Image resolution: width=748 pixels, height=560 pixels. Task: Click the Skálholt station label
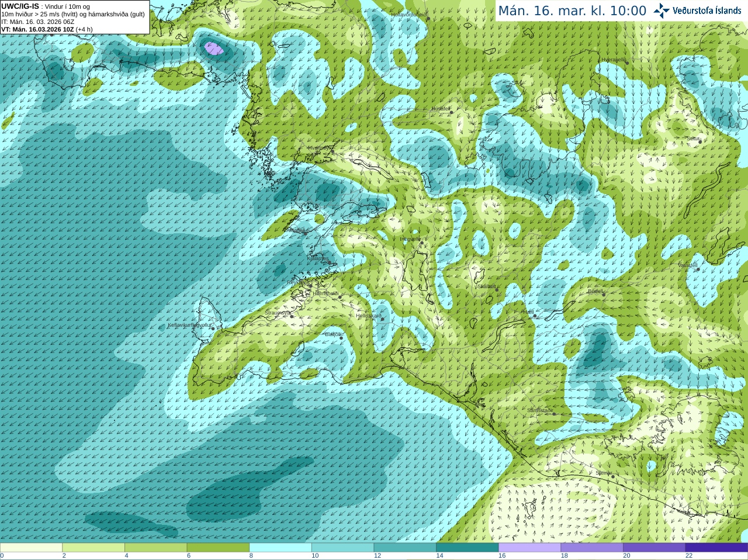tap(486, 286)
